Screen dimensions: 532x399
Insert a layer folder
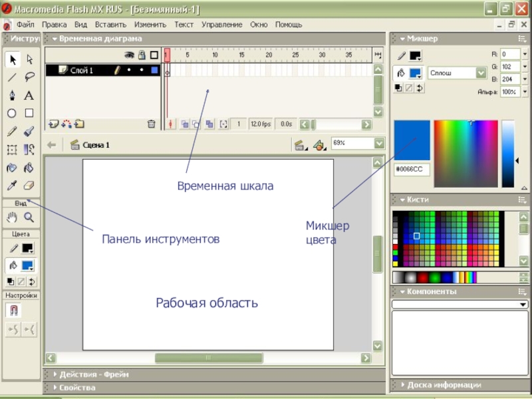[x=79, y=124]
